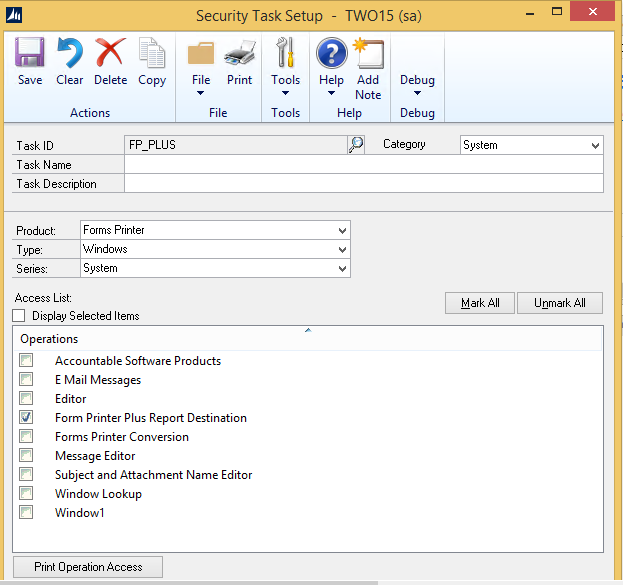Click the Copy documents icon
The width and height of the screenshot is (623, 585).
pyautogui.click(x=152, y=52)
